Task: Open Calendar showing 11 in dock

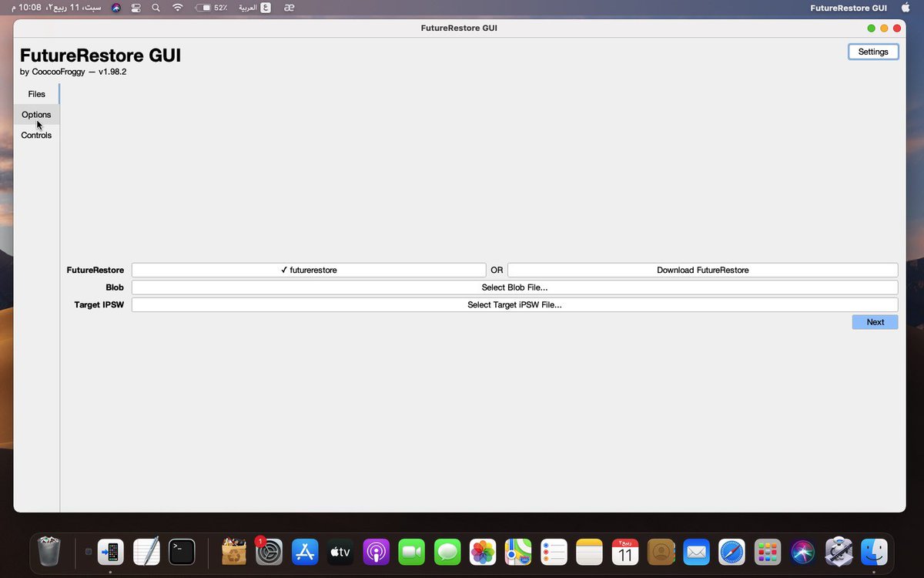Action: coord(625,552)
